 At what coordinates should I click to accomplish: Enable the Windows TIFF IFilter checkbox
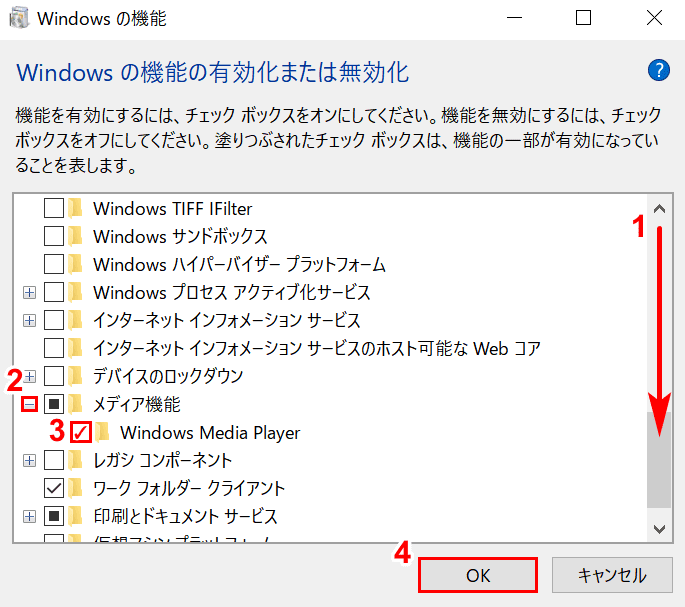click(x=54, y=208)
